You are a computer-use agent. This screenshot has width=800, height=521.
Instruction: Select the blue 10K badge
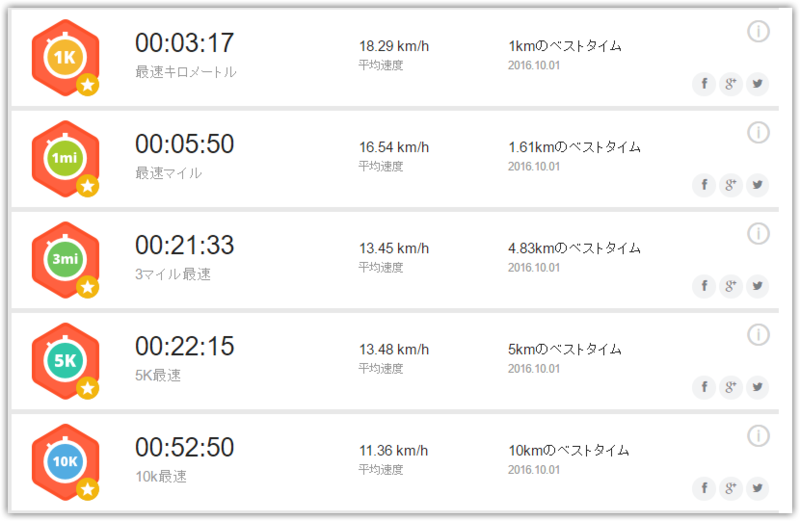[65, 462]
